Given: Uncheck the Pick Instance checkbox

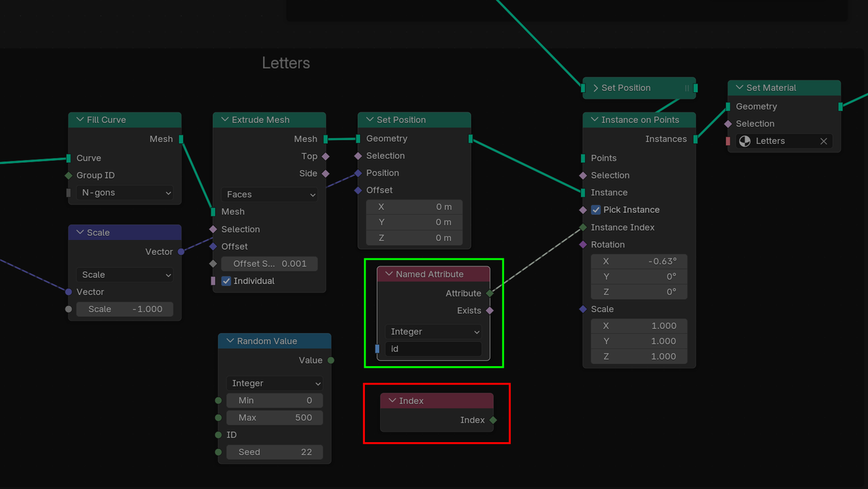Looking at the screenshot, I should point(595,210).
